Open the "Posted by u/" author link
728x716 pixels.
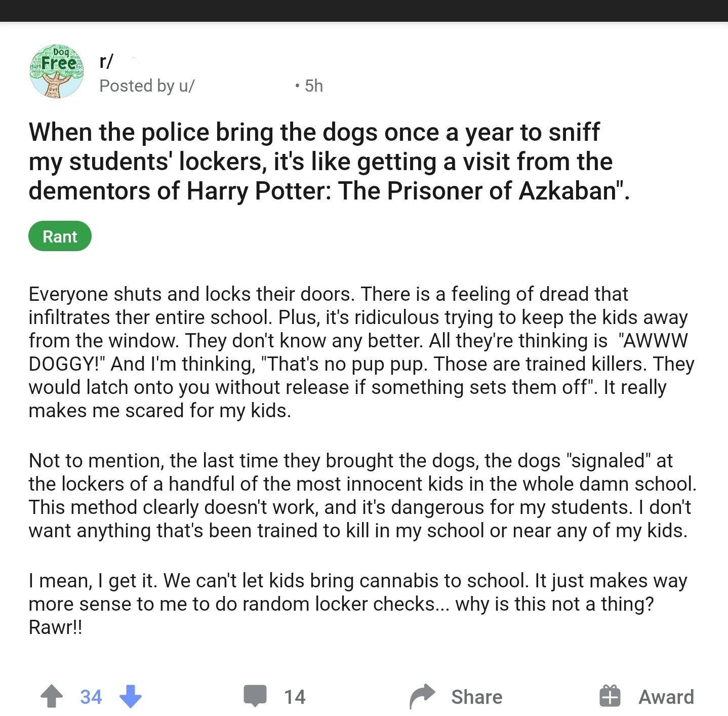[147, 86]
